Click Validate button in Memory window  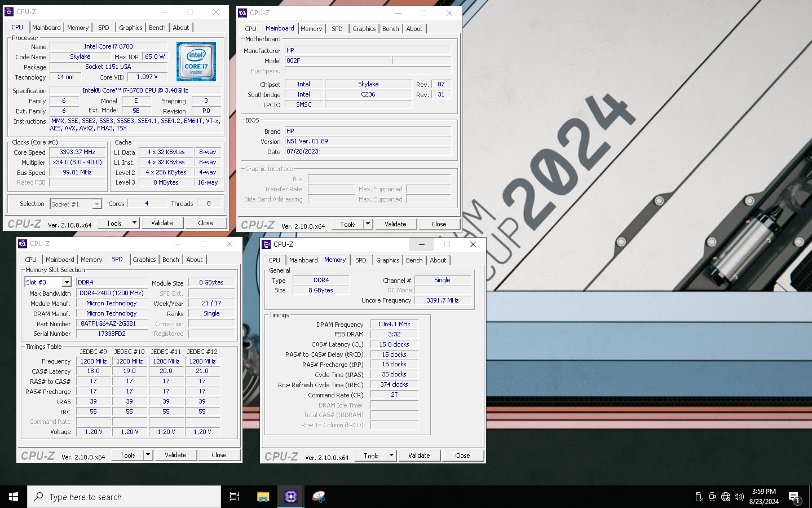click(x=419, y=456)
